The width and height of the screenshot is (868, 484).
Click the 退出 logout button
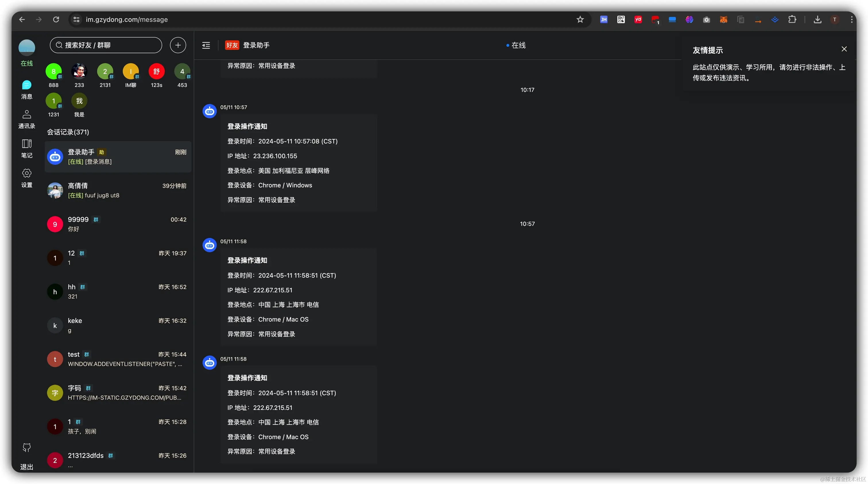27,467
